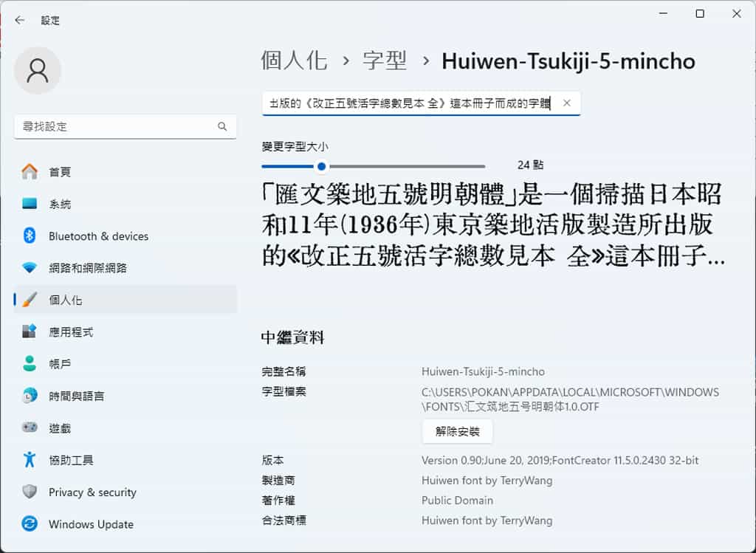Click the Bluetooth & devices icon
The width and height of the screenshot is (756, 553).
(30, 236)
